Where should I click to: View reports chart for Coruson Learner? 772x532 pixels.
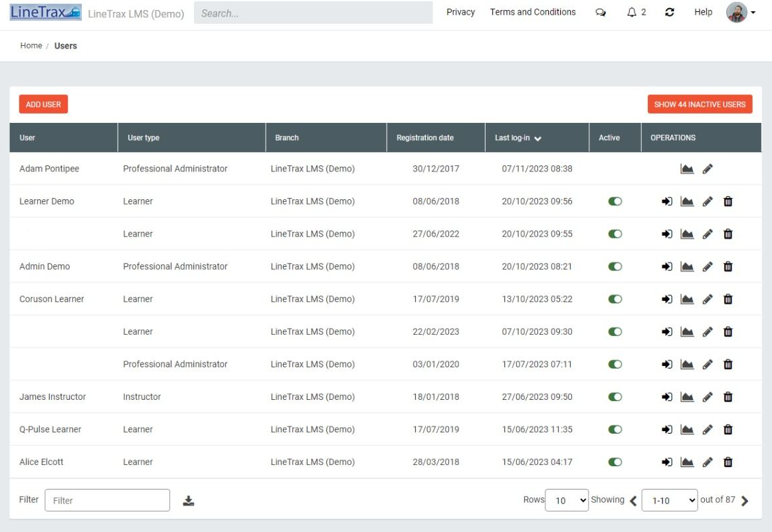coord(687,299)
